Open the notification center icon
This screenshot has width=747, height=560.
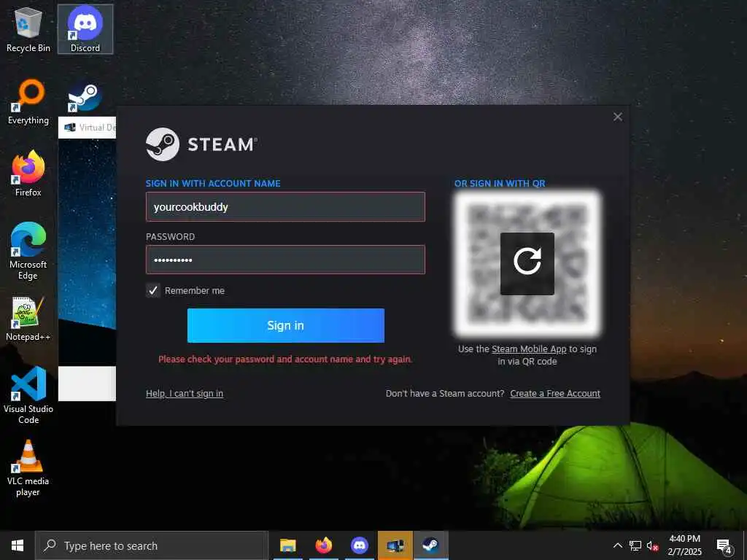coord(724,545)
